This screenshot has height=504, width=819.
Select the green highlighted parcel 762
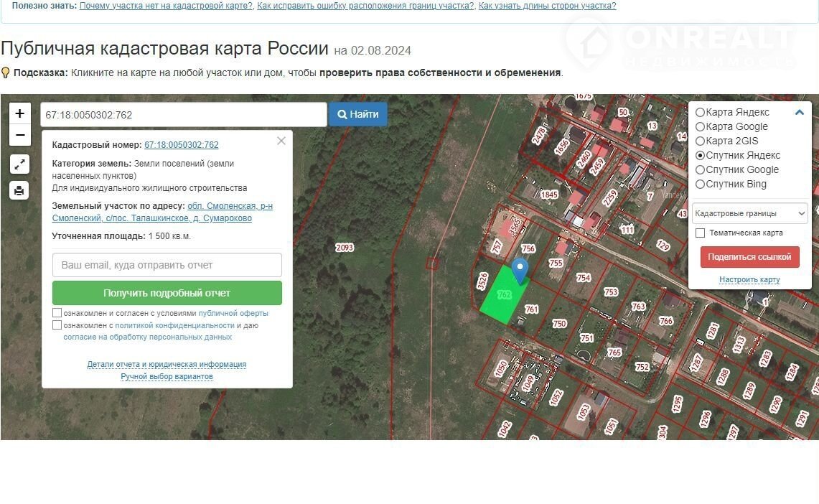coord(501,302)
